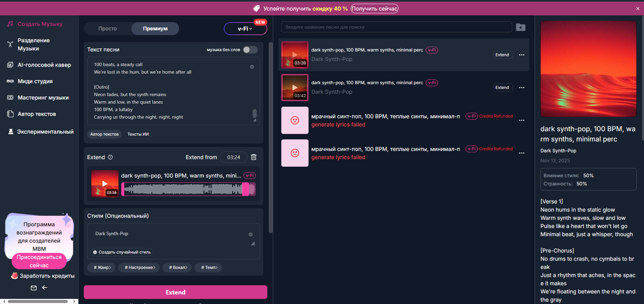Image resolution: width=644 pixels, height=304 pixels.
Task: Play the 03:39 Dark Synth-Pop track
Action: point(295,55)
